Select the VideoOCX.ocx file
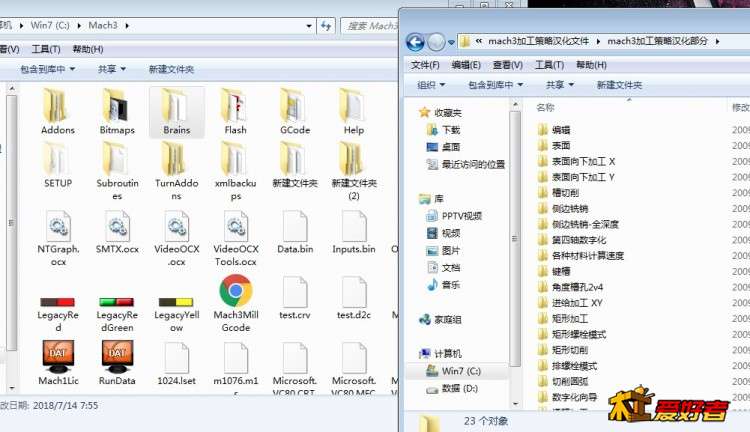The width and height of the screenshot is (750, 432). tap(176, 238)
